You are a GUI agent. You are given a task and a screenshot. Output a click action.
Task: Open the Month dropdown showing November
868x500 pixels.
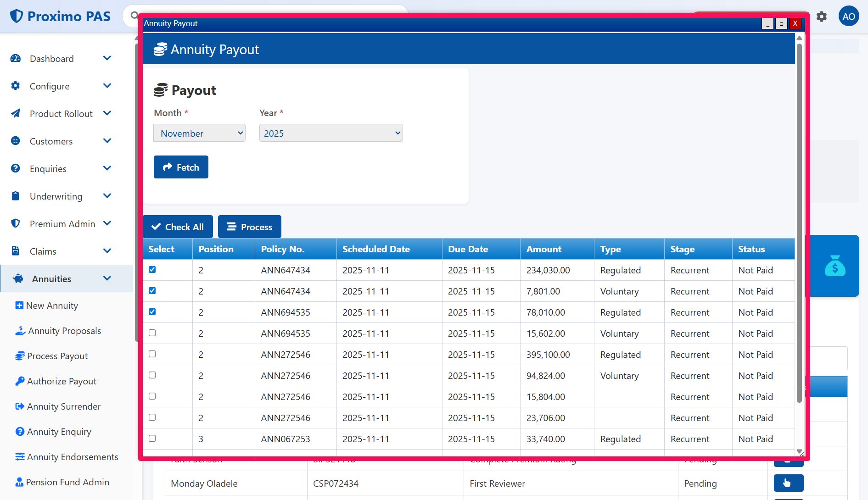[x=199, y=133]
